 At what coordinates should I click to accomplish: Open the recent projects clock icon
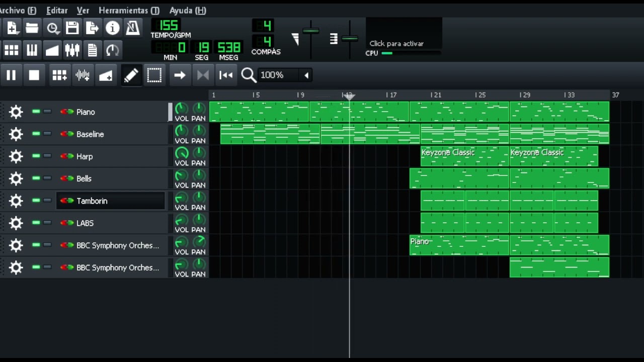pyautogui.click(x=53, y=28)
